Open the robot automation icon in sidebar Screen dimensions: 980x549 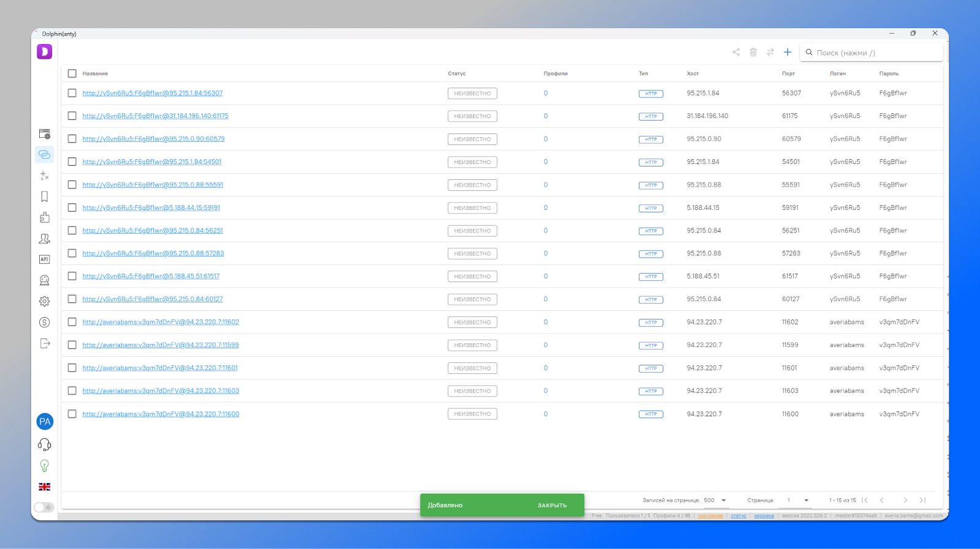tap(45, 280)
